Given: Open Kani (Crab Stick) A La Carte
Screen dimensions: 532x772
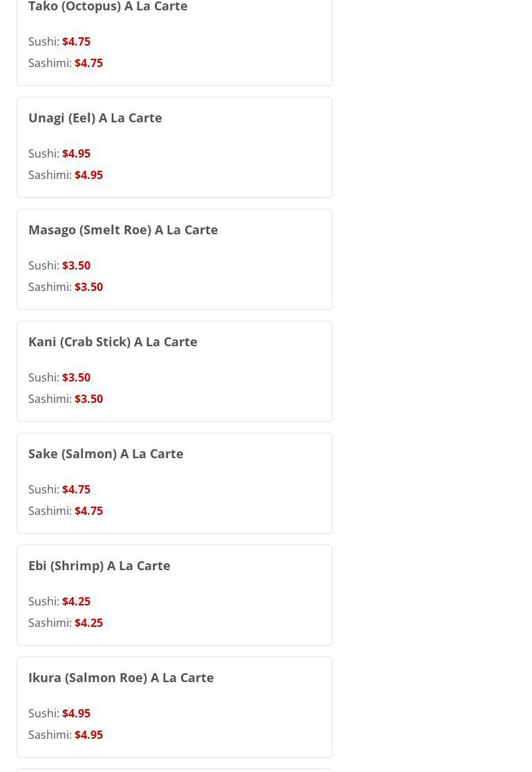Looking at the screenshot, I should [113, 341].
